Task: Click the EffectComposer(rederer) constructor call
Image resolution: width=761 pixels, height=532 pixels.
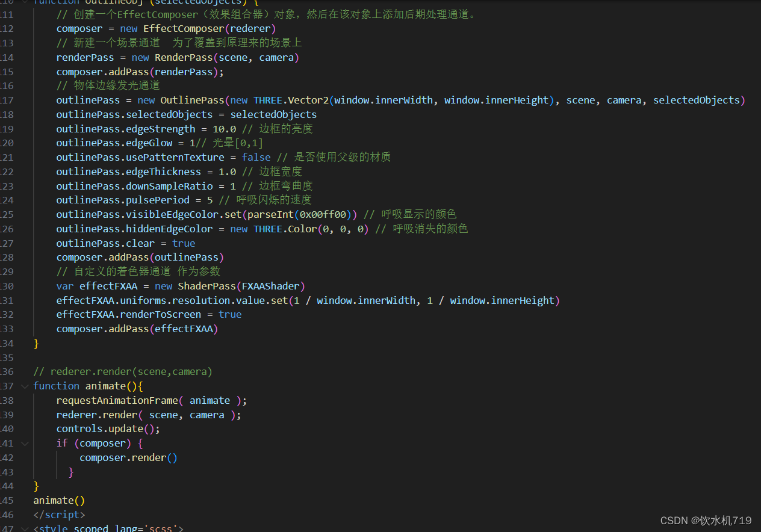Action: pyautogui.click(x=210, y=28)
